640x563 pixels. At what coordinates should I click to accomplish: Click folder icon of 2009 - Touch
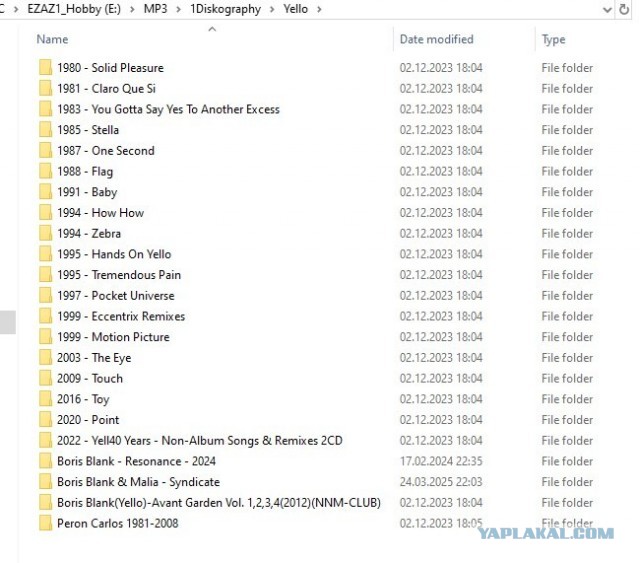coord(45,378)
